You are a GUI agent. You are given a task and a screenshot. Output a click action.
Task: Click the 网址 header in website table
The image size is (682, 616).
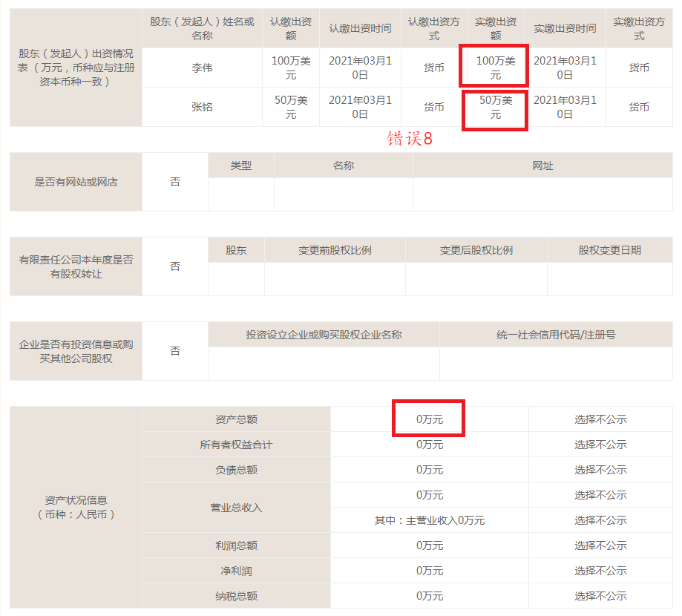click(542, 166)
